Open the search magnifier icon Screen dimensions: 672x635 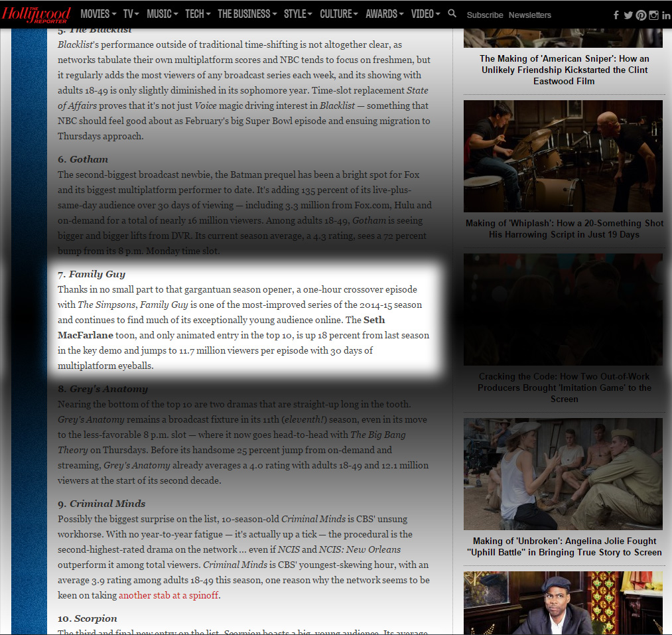(452, 14)
